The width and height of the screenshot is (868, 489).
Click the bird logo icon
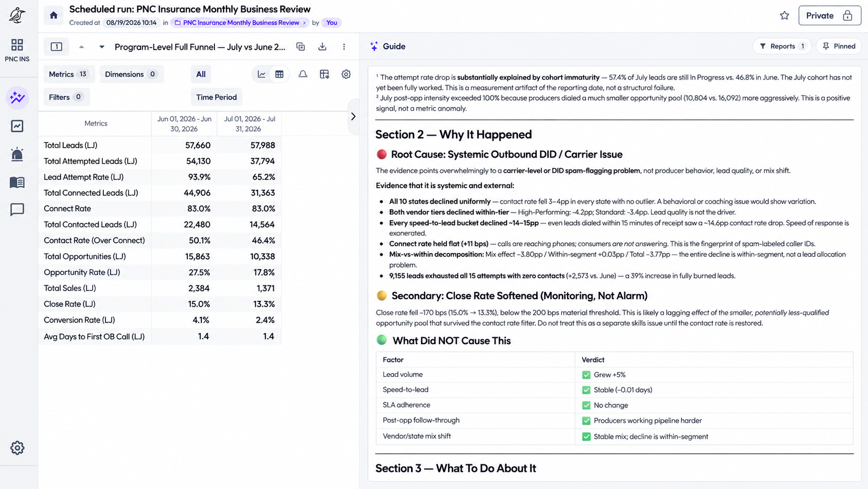pos(17,15)
